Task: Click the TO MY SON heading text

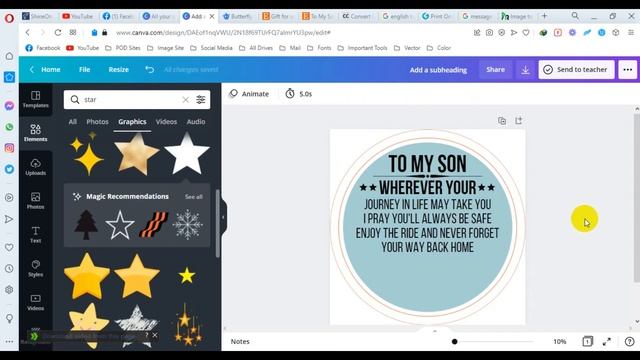Action: 427,164
